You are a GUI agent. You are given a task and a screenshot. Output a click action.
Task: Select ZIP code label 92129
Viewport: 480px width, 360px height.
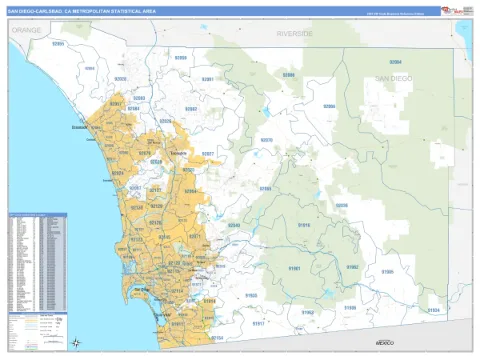[156, 206]
